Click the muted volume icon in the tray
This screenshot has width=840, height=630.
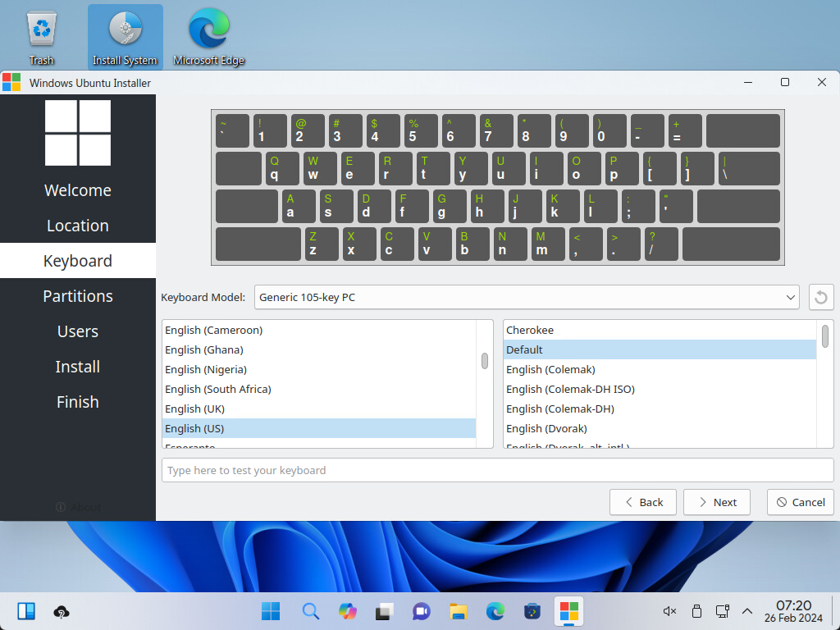(669, 611)
